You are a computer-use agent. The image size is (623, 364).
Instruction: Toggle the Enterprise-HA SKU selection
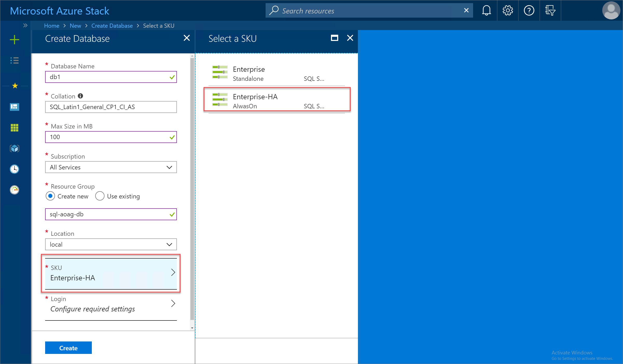(277, 101)
